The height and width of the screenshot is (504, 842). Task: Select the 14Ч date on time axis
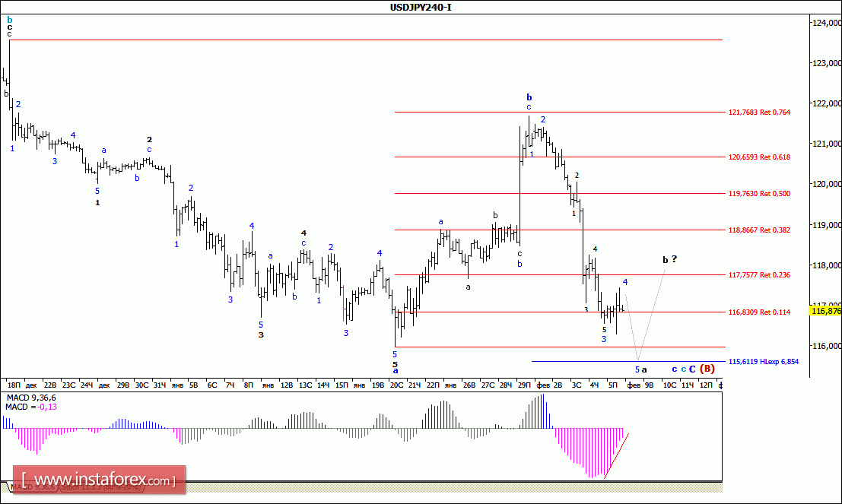323,385
